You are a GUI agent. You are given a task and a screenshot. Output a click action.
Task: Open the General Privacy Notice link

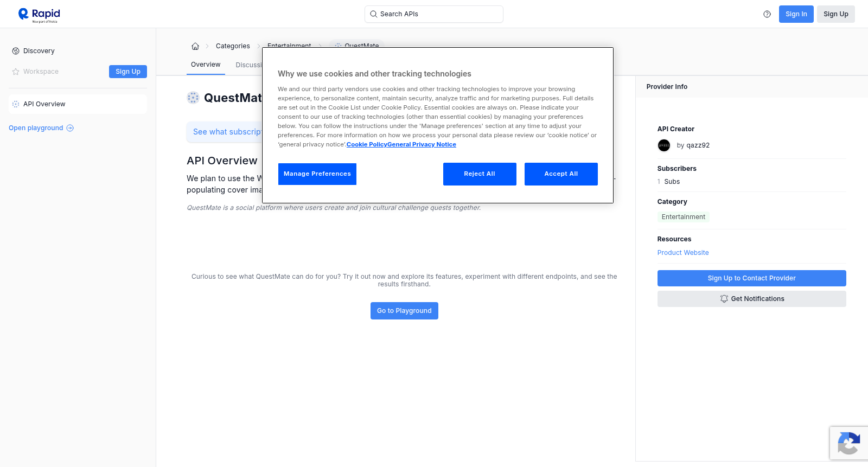tap(422, 144)
